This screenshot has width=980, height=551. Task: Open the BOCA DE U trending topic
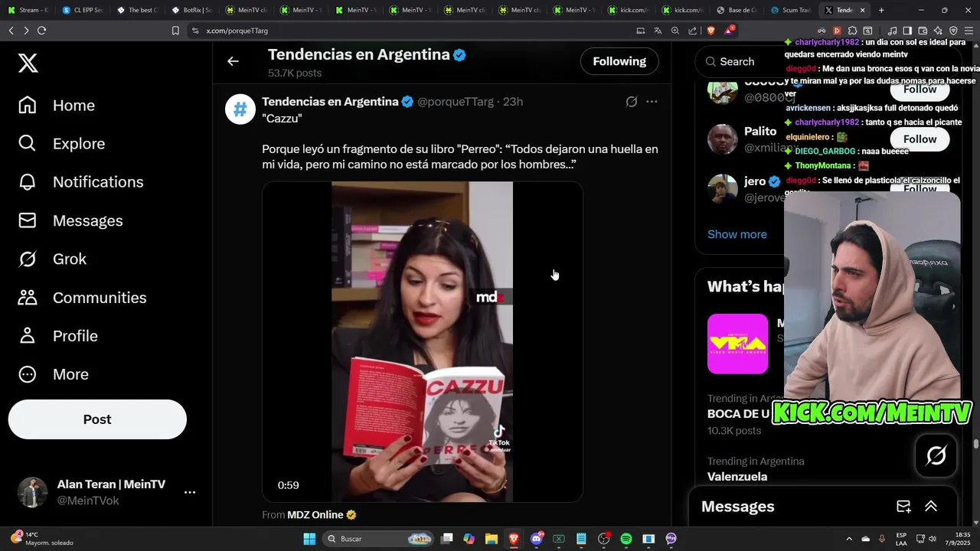pyautogui.click(x=738, y=414)
